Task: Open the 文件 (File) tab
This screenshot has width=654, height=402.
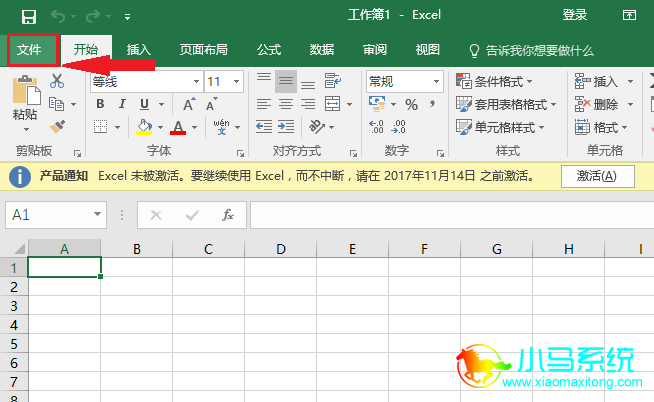Action: point(33,50)
